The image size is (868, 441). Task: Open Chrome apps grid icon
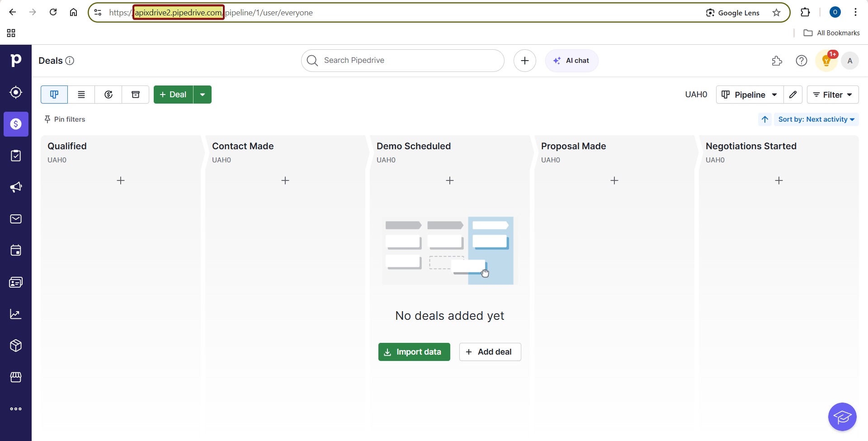(x=11, y=33)
